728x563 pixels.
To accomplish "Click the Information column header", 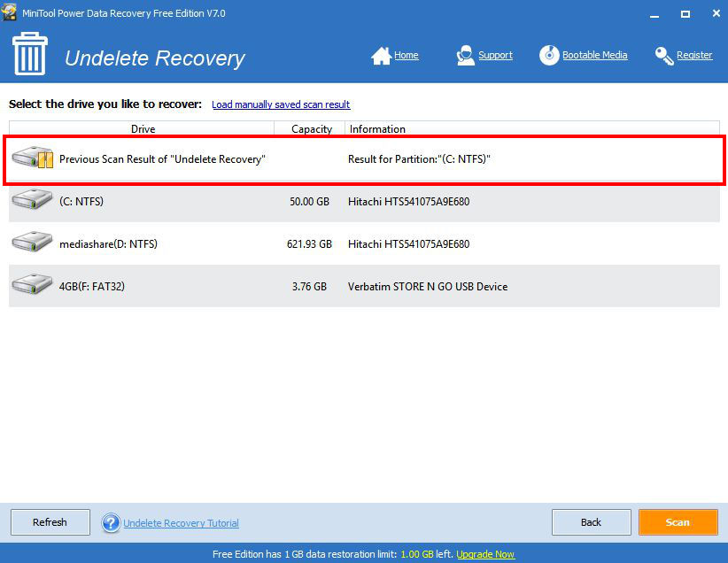I will click(x=532, y=128).
